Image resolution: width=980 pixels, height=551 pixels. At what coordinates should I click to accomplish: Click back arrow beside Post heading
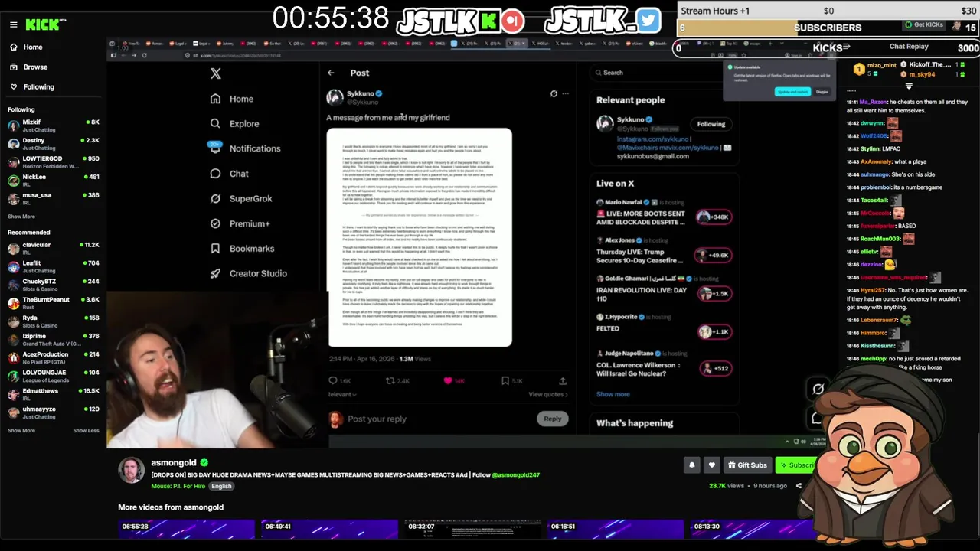point(331,73)
